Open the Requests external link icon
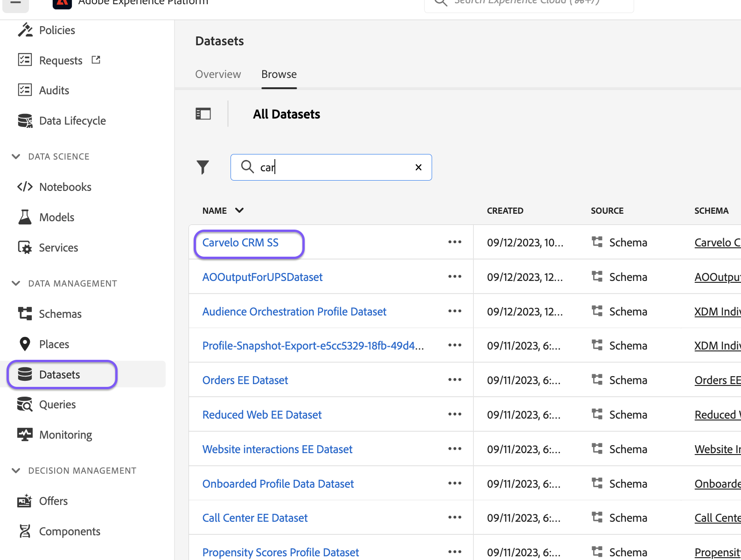 [x=96, y=60]
